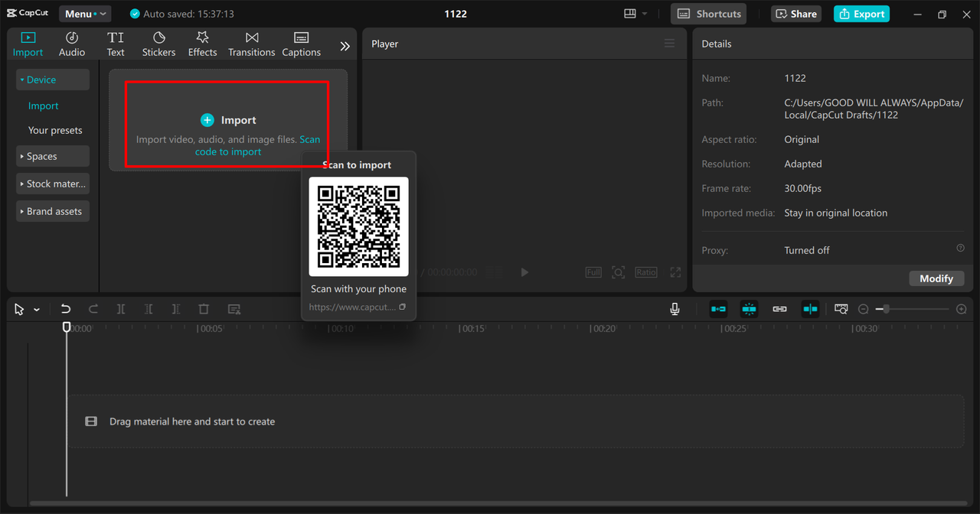Click the Play button in the player
This screenshot has height=514, width=980.
tap(524, 272)
